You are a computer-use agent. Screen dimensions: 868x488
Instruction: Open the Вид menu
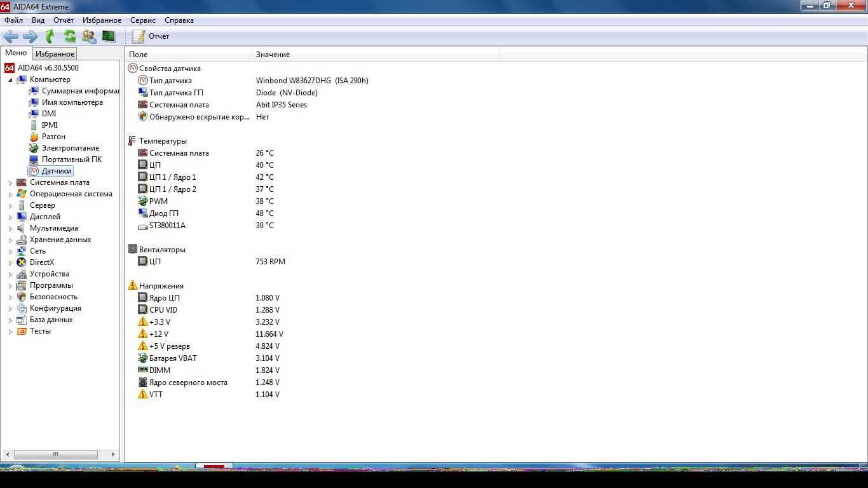coord(38,20)
